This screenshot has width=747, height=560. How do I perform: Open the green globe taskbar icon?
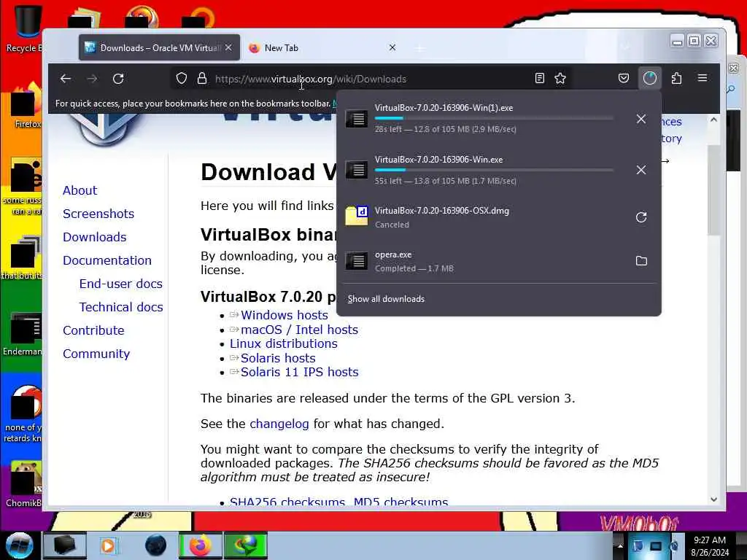coord(246,545)
